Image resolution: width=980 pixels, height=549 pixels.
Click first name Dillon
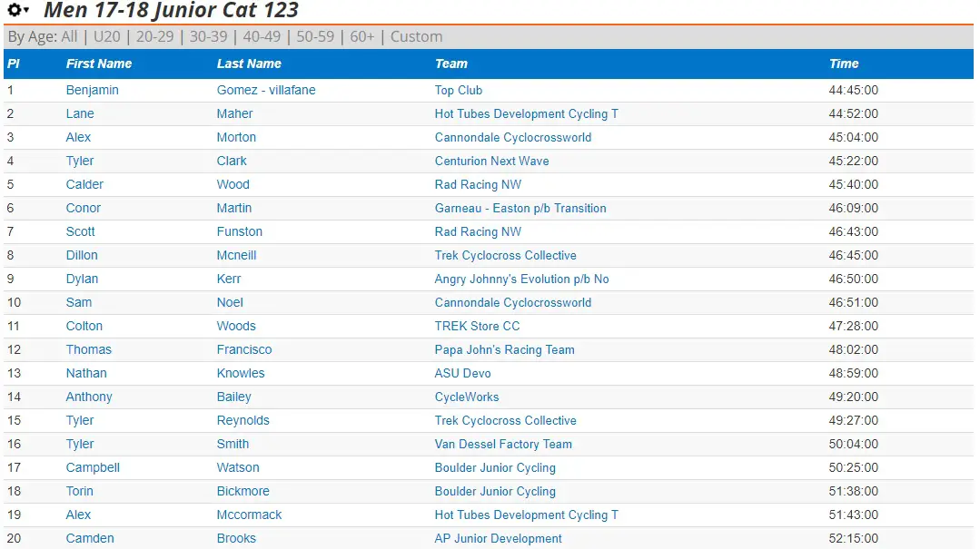(x=82, y=256)
